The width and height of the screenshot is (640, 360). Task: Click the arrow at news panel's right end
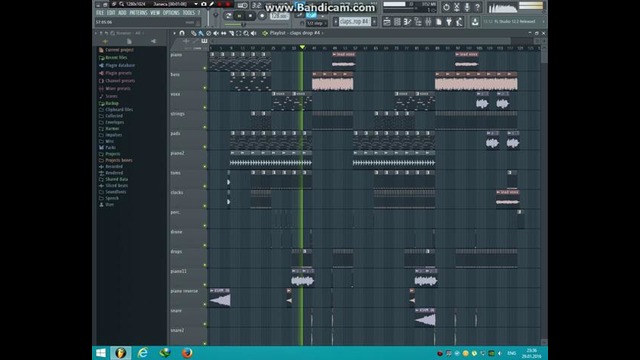click(543, 22)
